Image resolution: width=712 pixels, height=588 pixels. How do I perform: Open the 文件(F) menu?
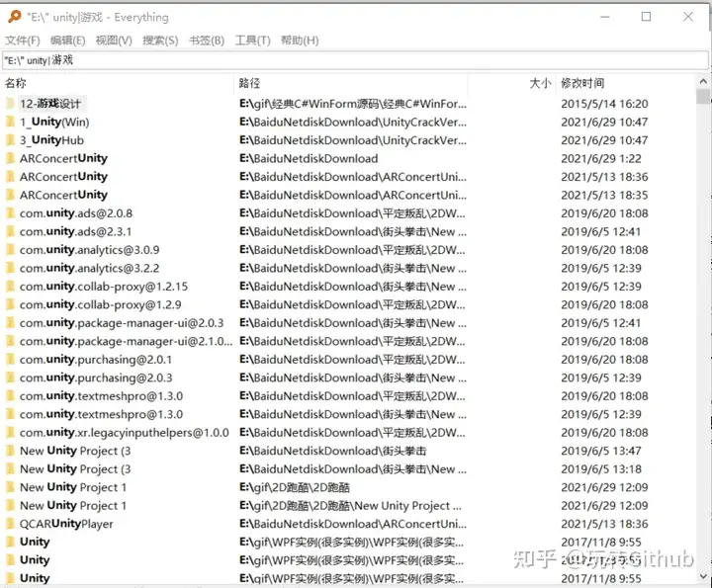[23, 41]
